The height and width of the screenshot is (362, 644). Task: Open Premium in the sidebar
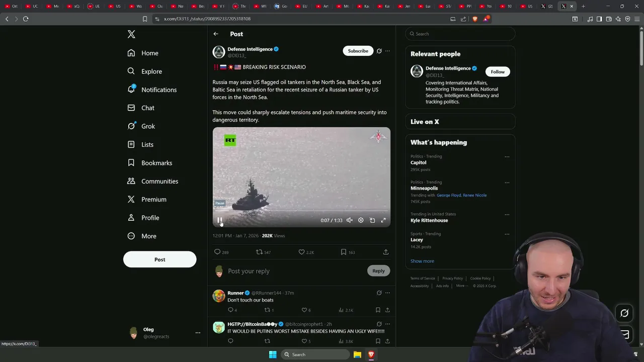147,199
